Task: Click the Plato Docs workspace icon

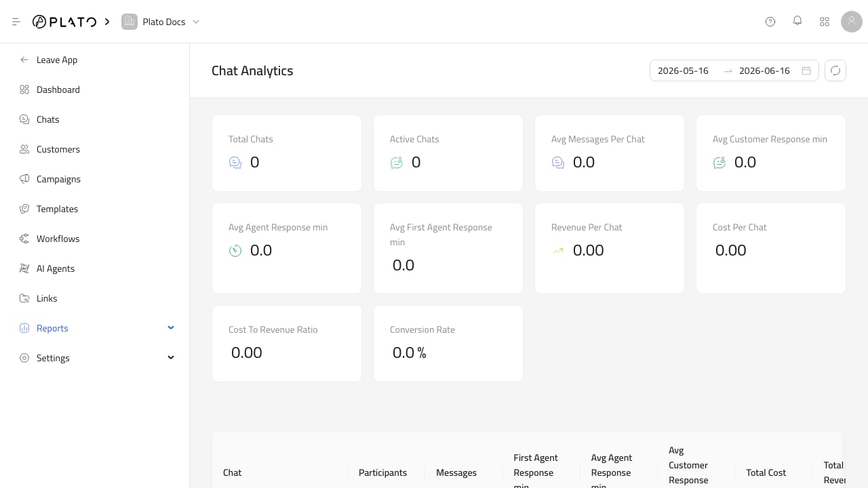Action: 129,22
